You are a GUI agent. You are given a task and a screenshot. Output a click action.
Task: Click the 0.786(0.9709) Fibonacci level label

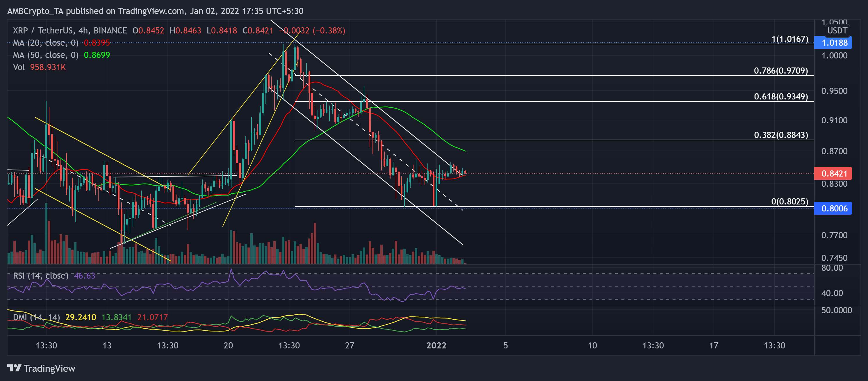point(781,71)
